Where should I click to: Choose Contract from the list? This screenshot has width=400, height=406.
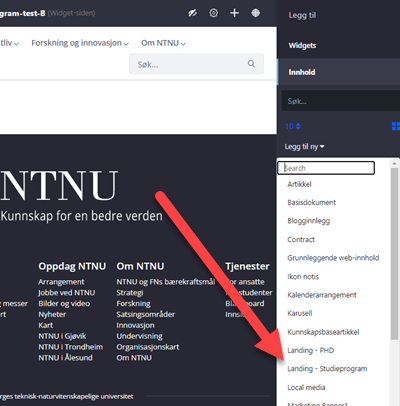(301, 239)
